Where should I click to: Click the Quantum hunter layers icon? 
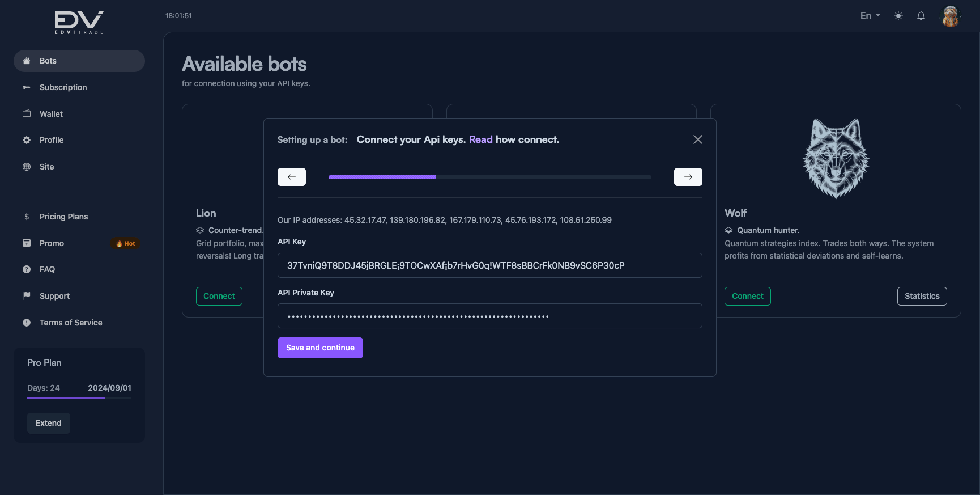[728, 230]
